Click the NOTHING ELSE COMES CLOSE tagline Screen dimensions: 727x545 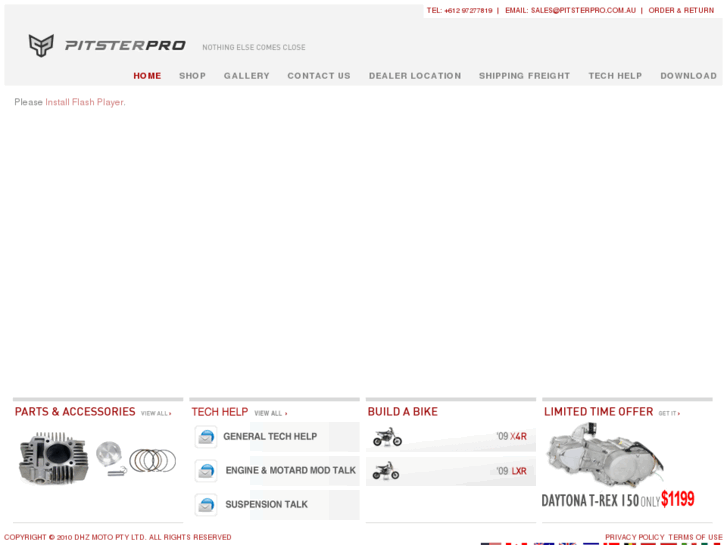[x=254, y=47]
